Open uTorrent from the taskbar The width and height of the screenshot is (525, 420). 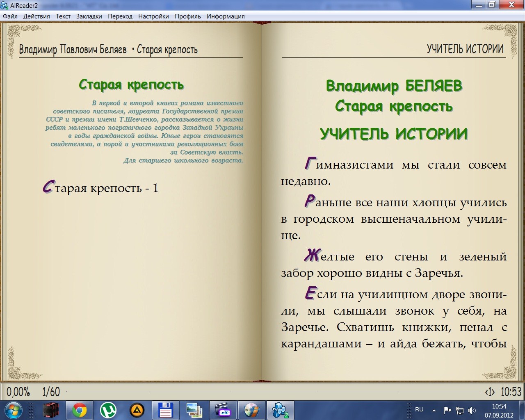point(108,410)
